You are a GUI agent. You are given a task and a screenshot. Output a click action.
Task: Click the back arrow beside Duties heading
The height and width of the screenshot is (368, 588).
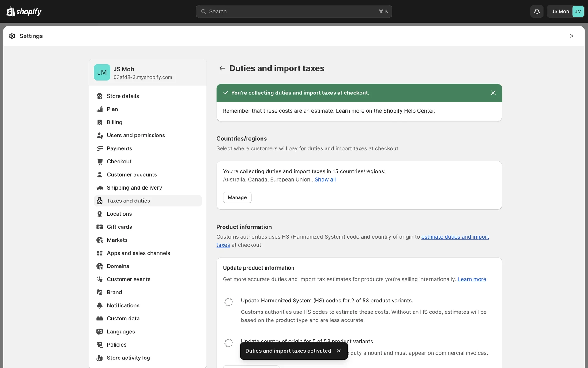coord(222,68)
